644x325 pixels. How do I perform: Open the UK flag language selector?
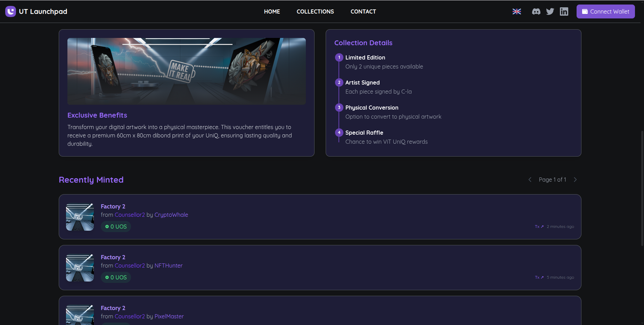tap(516, 11)
